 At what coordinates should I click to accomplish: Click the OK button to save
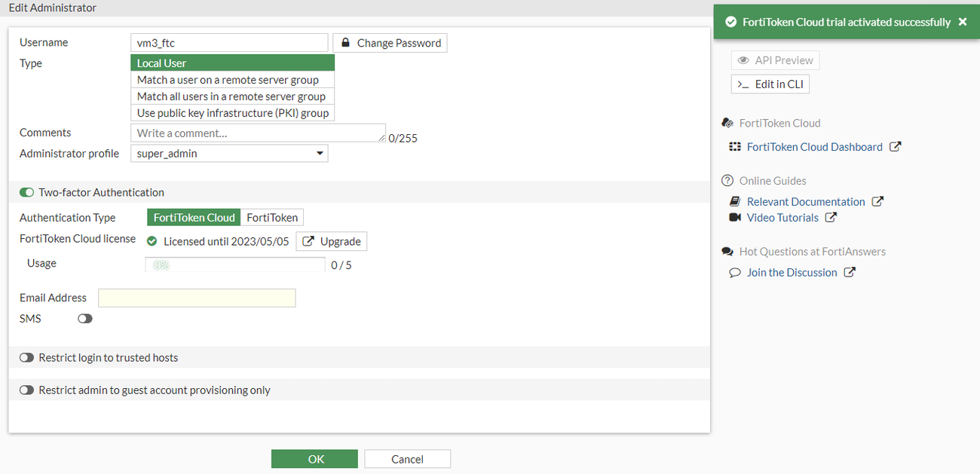(314, 458)
